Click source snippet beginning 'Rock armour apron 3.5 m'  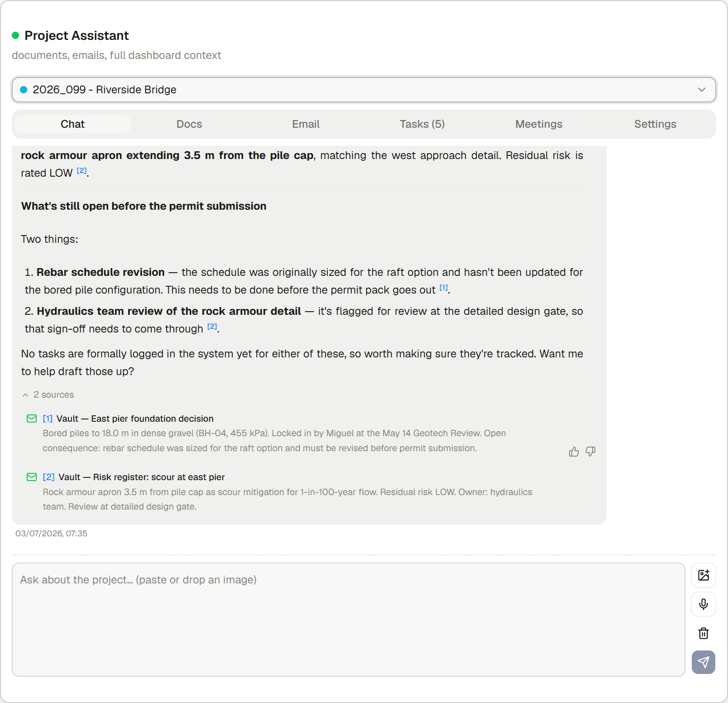point(287,499)
